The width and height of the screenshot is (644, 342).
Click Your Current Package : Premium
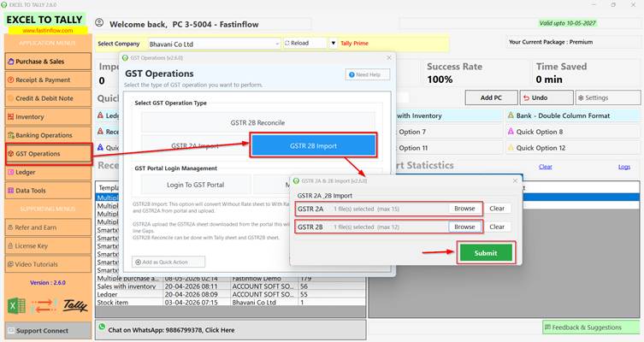[x=551, y=42]
